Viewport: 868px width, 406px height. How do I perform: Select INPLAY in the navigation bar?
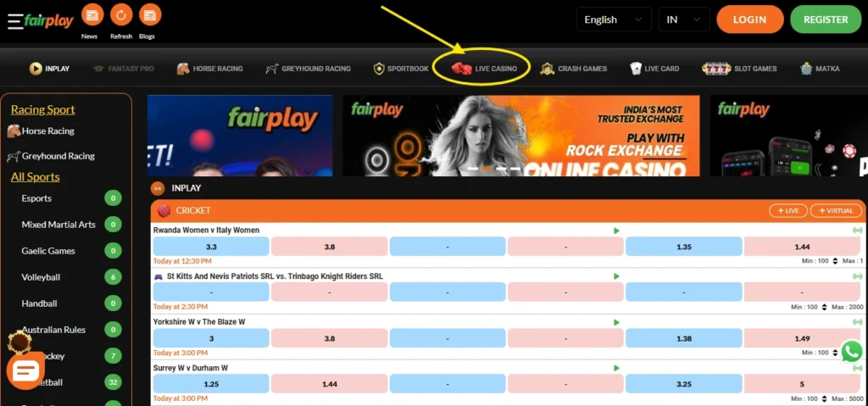pos(50,69)
